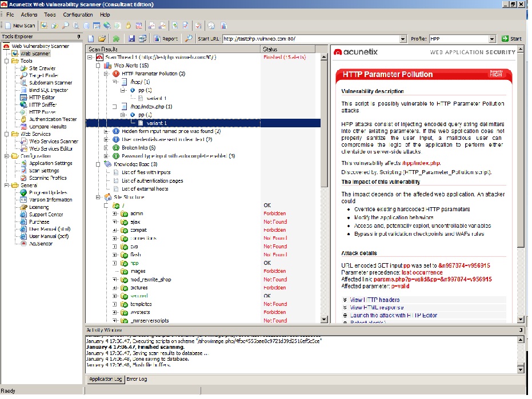Toggle the Activity Window pin

tap(521, 330)
